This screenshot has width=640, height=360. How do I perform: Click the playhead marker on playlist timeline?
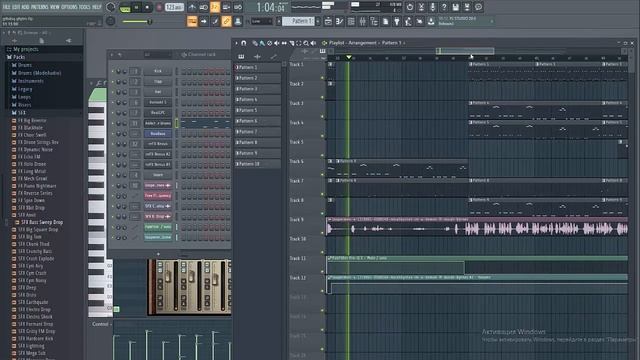point(349,58)
